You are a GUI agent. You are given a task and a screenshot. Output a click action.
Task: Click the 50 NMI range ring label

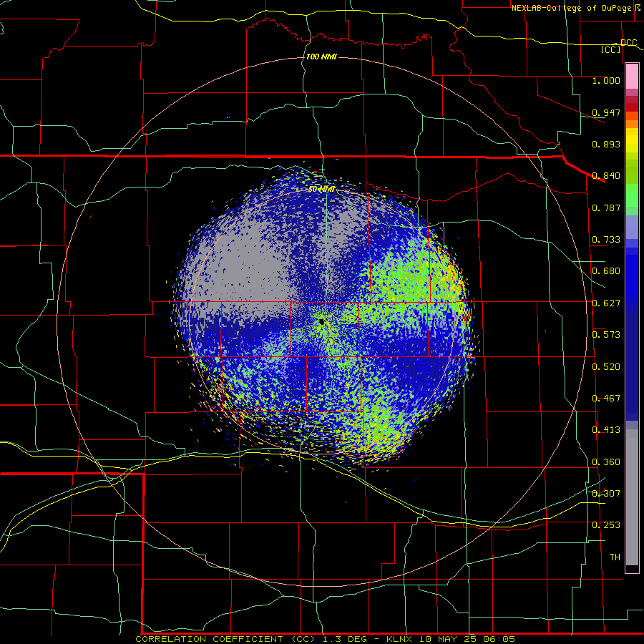pos(321,190)
